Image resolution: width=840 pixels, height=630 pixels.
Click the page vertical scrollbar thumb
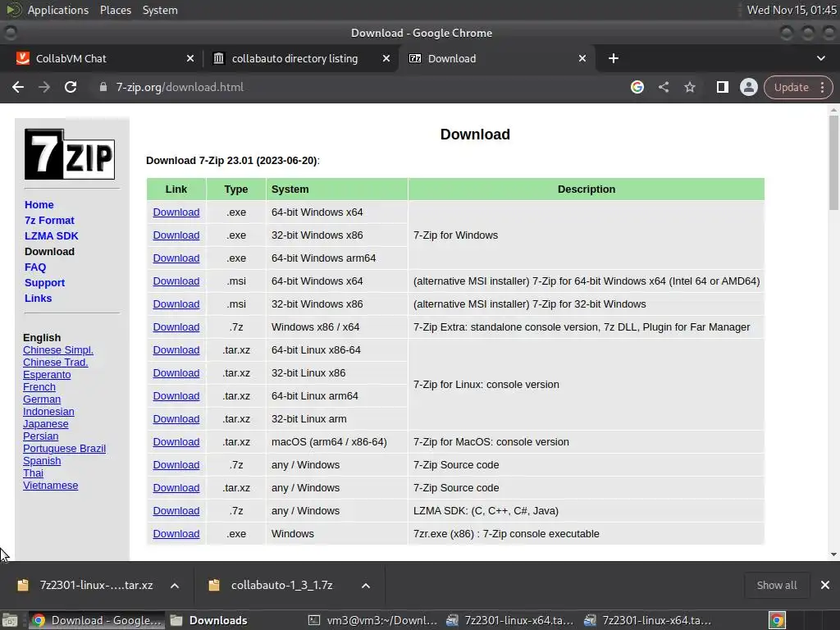pos(833,162)
